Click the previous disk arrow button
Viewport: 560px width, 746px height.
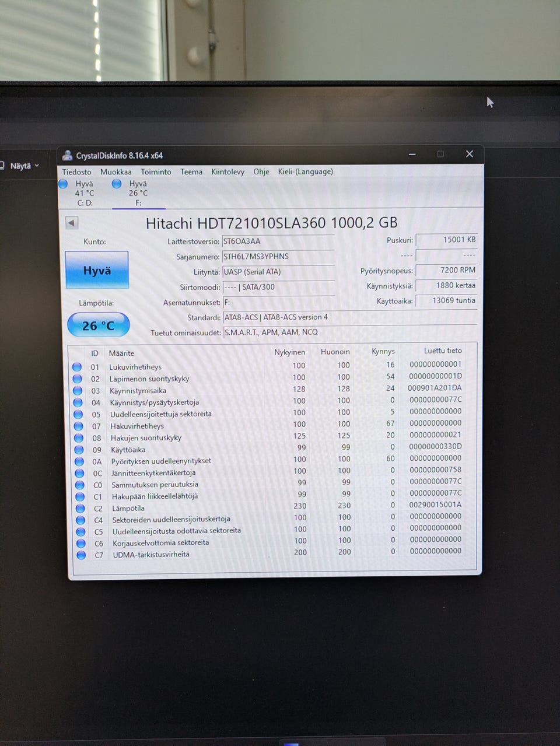(72, 223)
